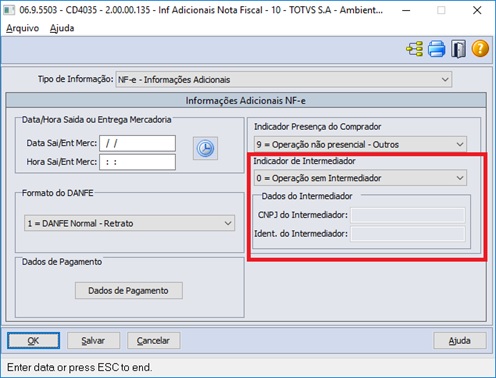Open the Formato do DANFE dropdown

coord(129,223)
